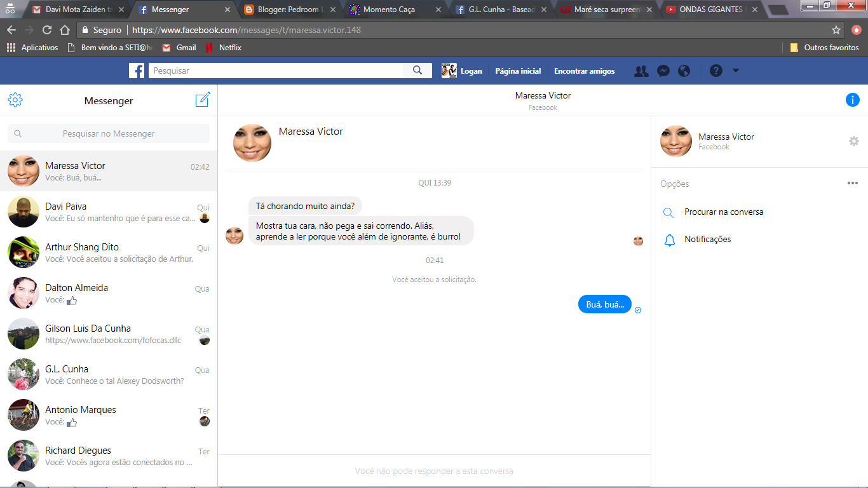Click Pesquisar no Messenger search box
868x488 pixels.
coord(109,133)
